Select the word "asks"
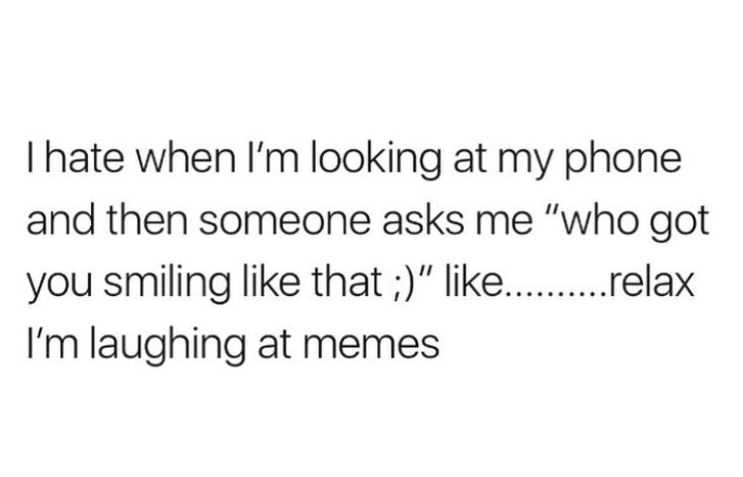 tap(424, 221)
